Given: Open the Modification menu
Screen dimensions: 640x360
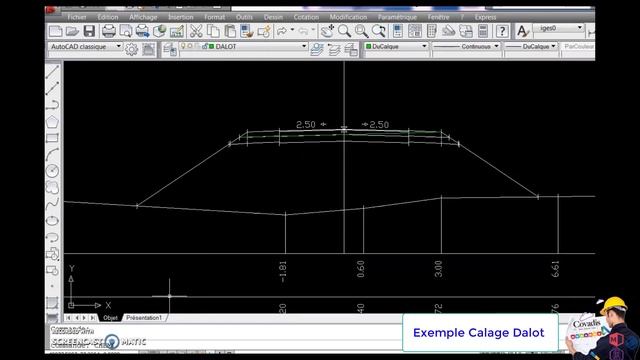Looking at the screenshot, I should pyautogui.click(x=348, y=17).
